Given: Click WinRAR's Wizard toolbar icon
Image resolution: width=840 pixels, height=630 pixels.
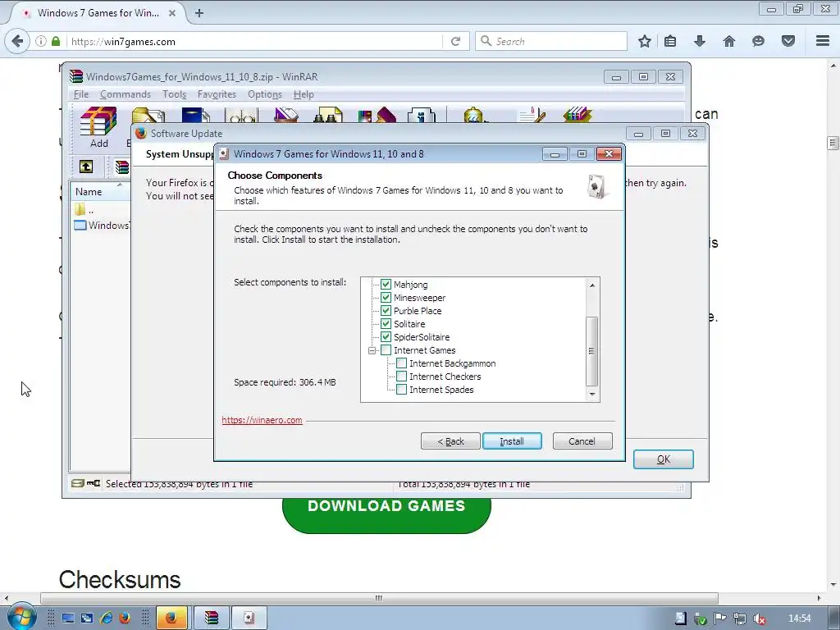Looking at the screenshot, I should [x=377, y=115].
